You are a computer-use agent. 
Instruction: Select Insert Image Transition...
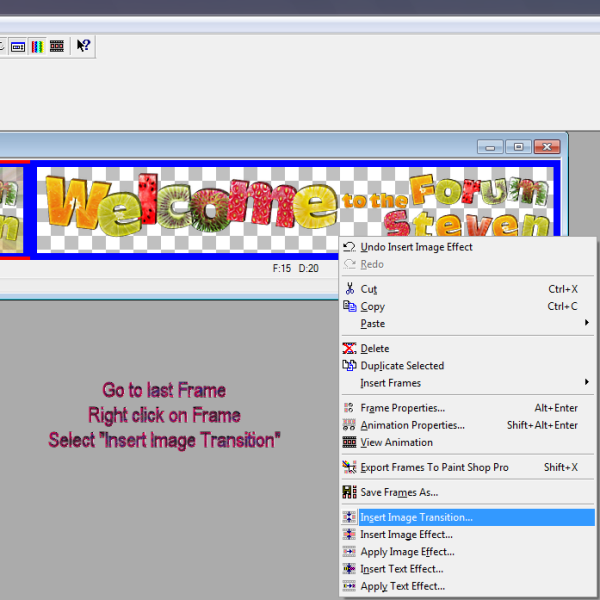[468, 517]
